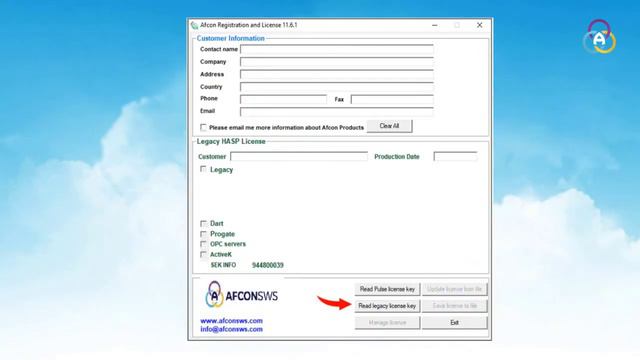
Task: Click the SEK INFO label
Action: tap(223, 265)
